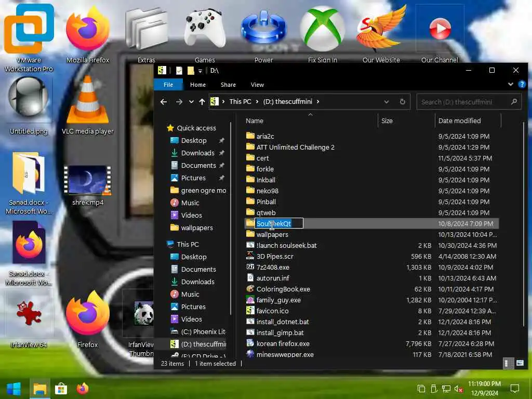Open File Explorer help icon
The height and width of the screenshot is (399, 532).
[522, 84]
